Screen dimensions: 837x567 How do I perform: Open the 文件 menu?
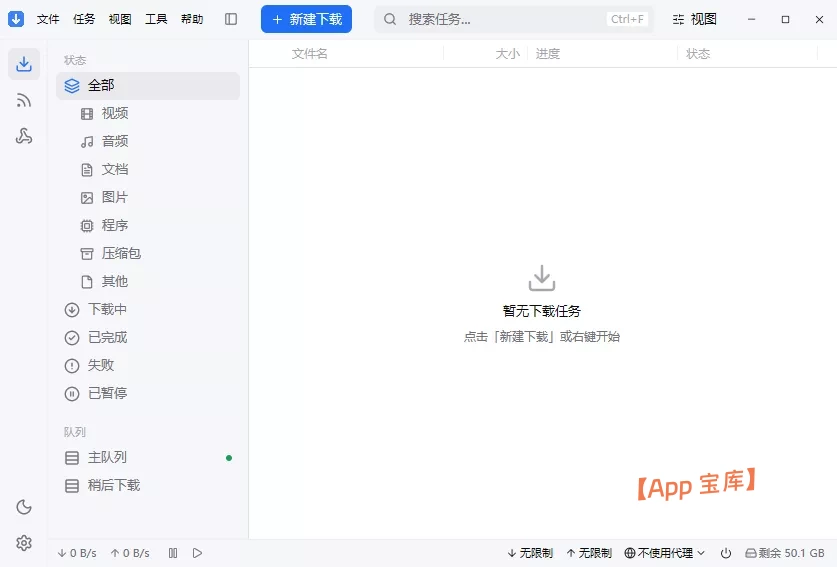48,19
